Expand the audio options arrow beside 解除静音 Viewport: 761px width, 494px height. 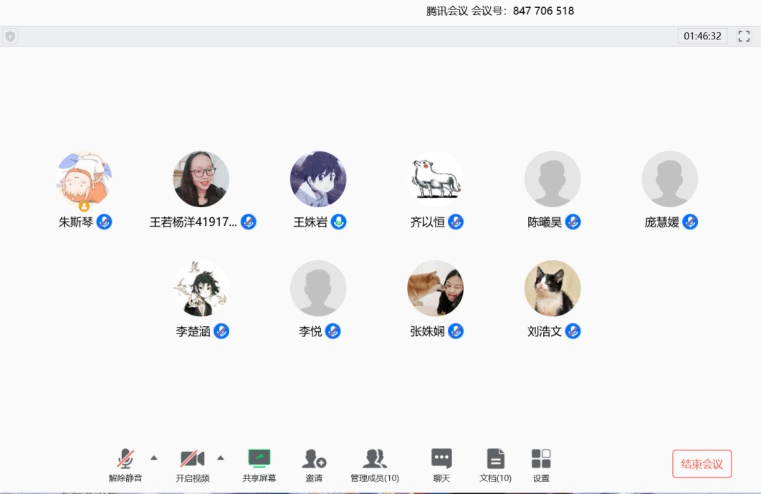point(153,458)
